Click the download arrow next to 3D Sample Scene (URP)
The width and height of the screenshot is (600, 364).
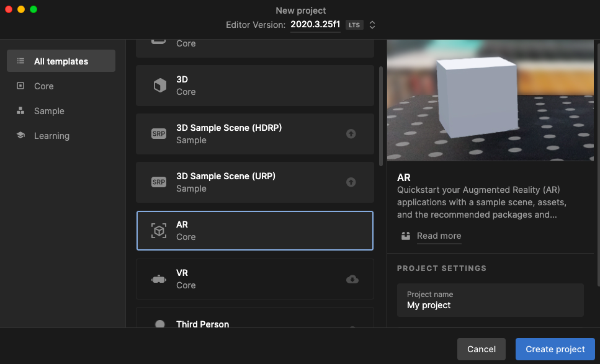[x=351, y=182]
